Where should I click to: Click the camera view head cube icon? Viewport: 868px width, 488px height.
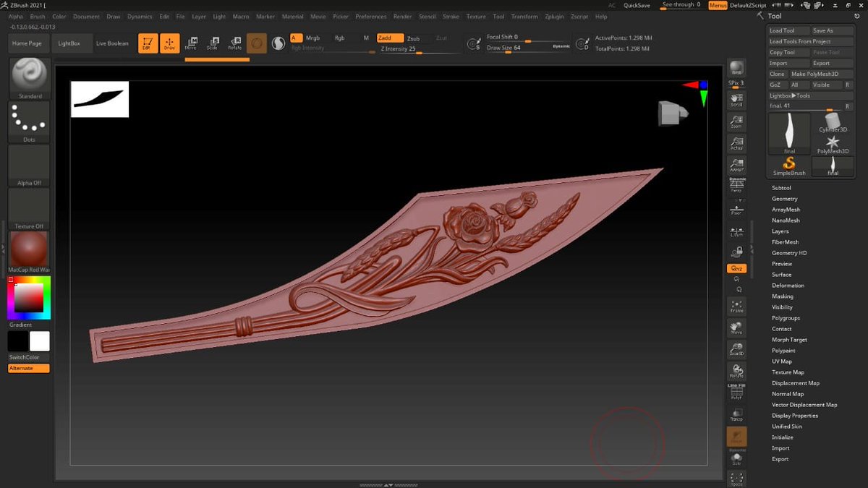[x=672, y=113]
